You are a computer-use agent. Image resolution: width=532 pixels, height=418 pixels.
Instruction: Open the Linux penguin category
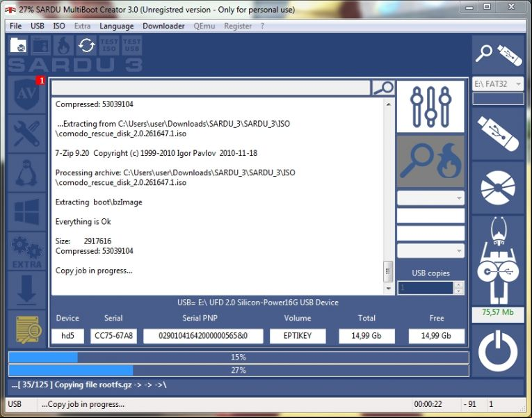pos(27,173)
